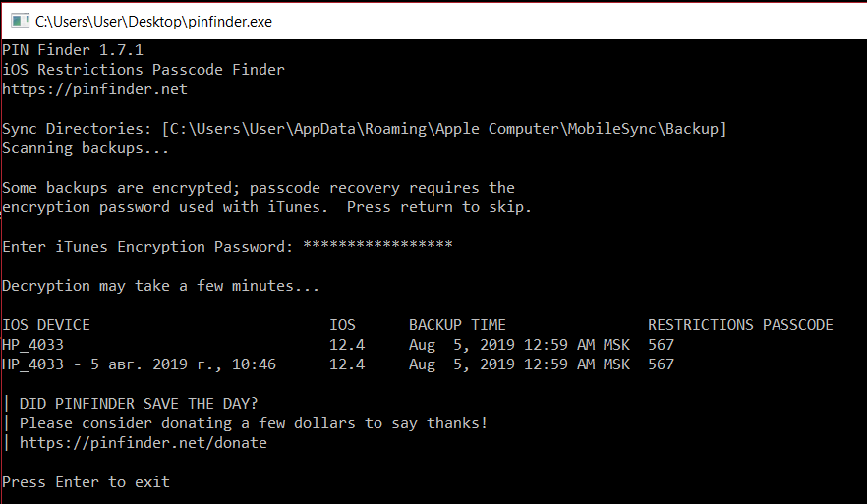The image size is (867, 504).
Task: Select the first HP_4033 device entry
Action: (32, 345)
